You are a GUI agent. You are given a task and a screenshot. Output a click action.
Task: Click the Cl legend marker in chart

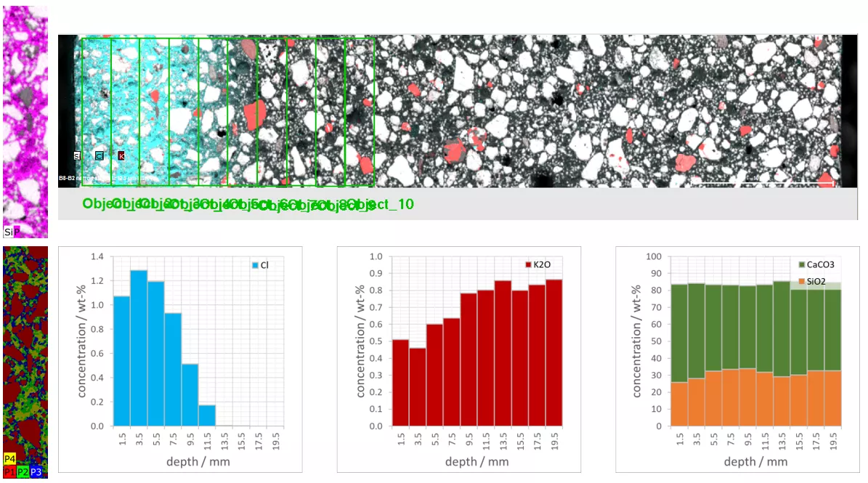[255, 266]
